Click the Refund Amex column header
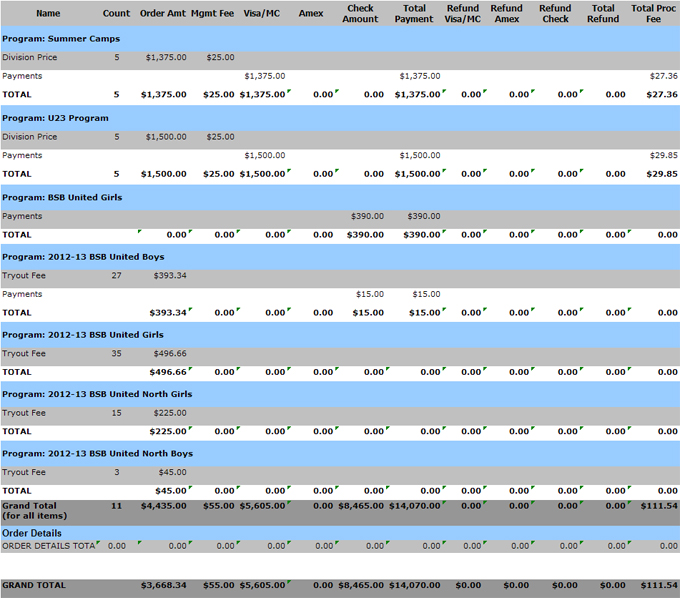 507,13
